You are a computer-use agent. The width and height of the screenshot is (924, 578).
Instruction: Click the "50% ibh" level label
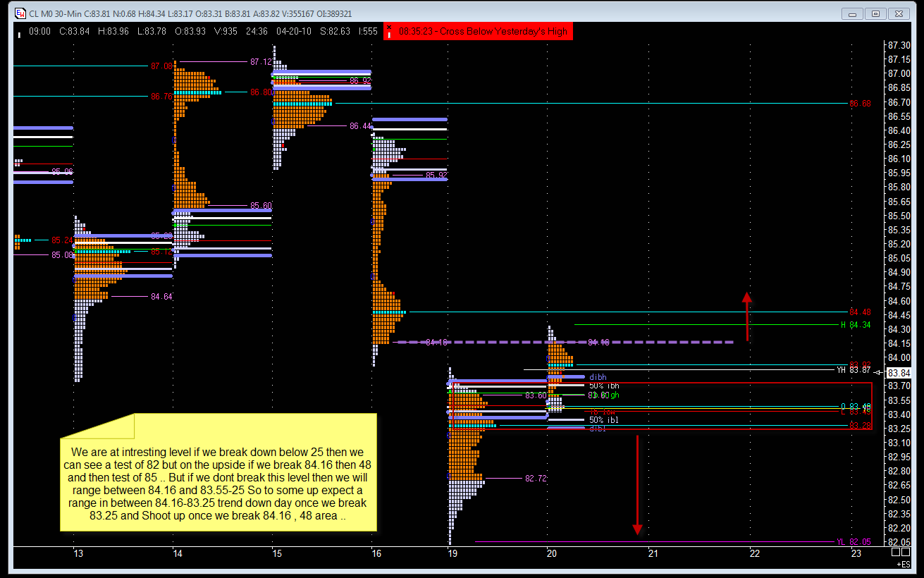point(604,386)
